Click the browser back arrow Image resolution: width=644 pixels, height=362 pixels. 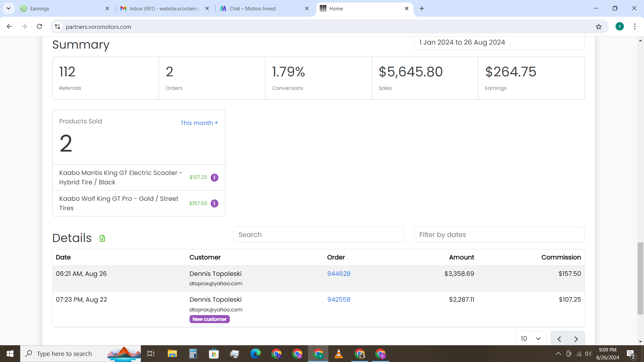(x=9, y=26)
